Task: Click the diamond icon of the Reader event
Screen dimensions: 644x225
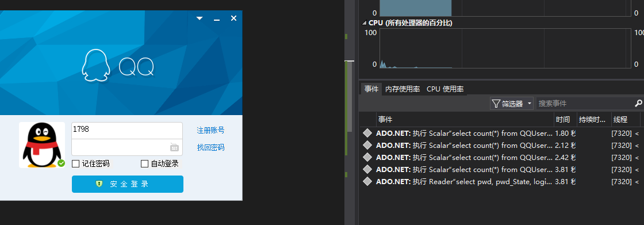Action: tap(367, 181)
